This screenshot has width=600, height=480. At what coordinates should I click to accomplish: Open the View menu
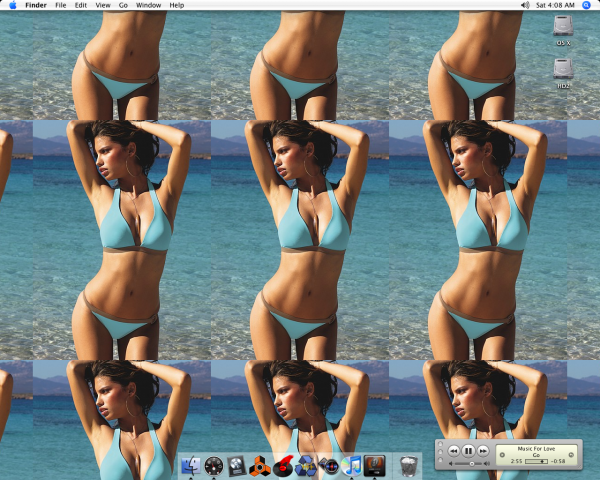(x=103, y=5)
